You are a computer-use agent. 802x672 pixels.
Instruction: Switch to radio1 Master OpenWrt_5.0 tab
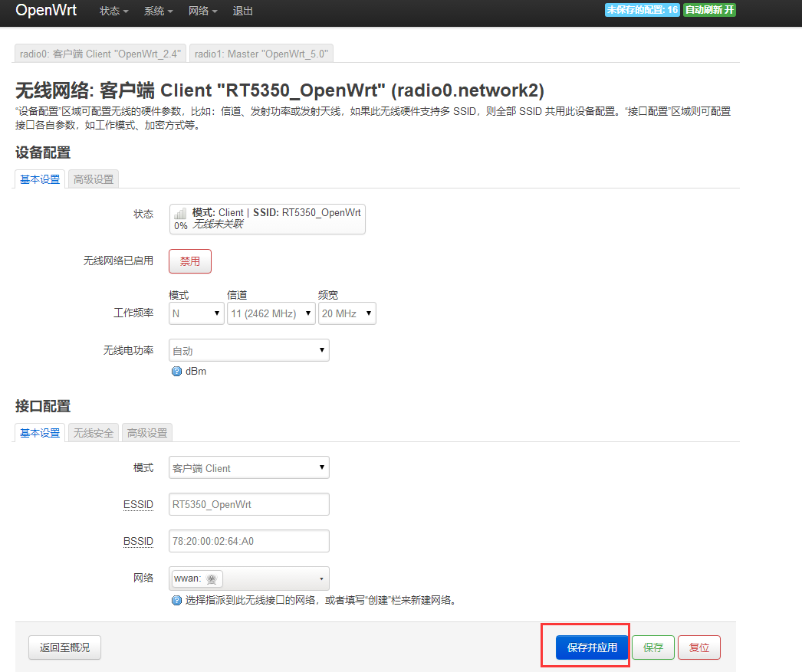tap(261, 54)
